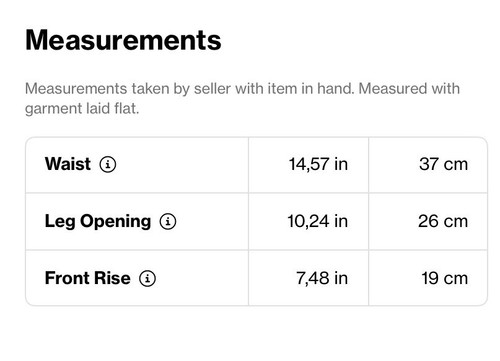
Task: Open the Front Rise info icon
Action: (x=147, y=278)
